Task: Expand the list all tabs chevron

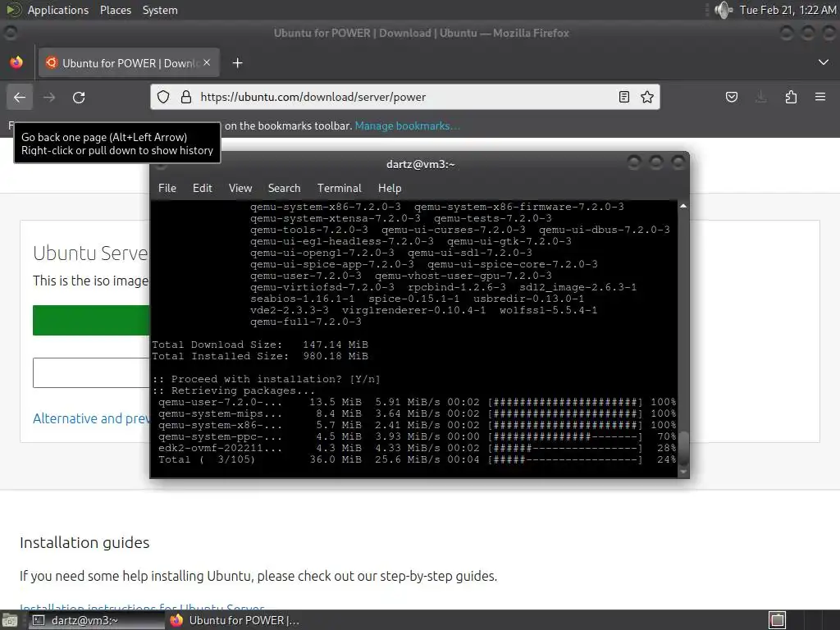Action: pos(824,62)
